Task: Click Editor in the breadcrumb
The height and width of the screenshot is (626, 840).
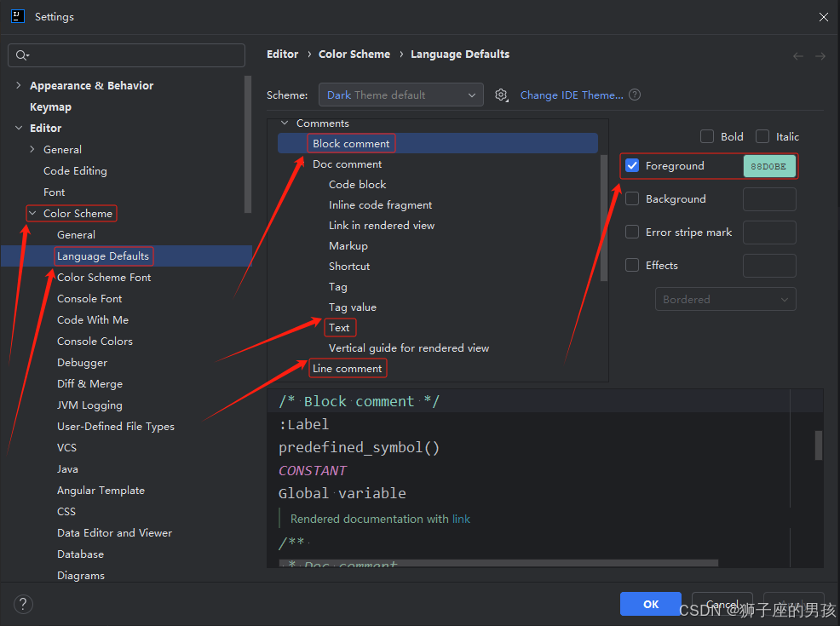Action: [x=282, y=55]
